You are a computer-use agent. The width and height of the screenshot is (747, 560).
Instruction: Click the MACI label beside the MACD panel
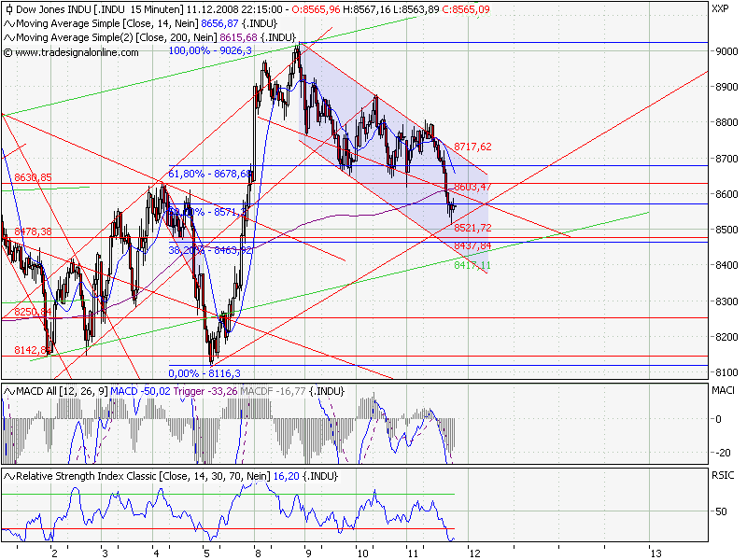[723, 391]
